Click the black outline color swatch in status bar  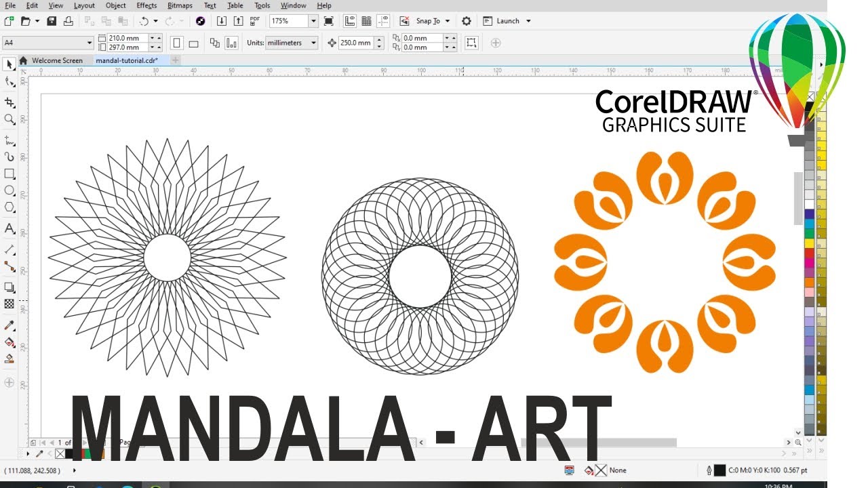pyautogui.click(x=719, y=470)
